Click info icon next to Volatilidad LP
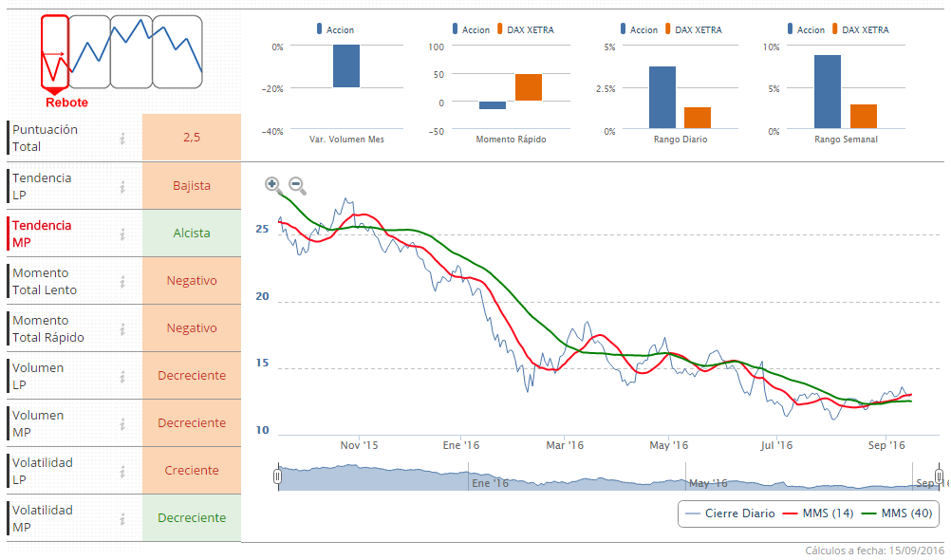Image resolution: width=951 pixels, height=560 pixels. [122, 471]
